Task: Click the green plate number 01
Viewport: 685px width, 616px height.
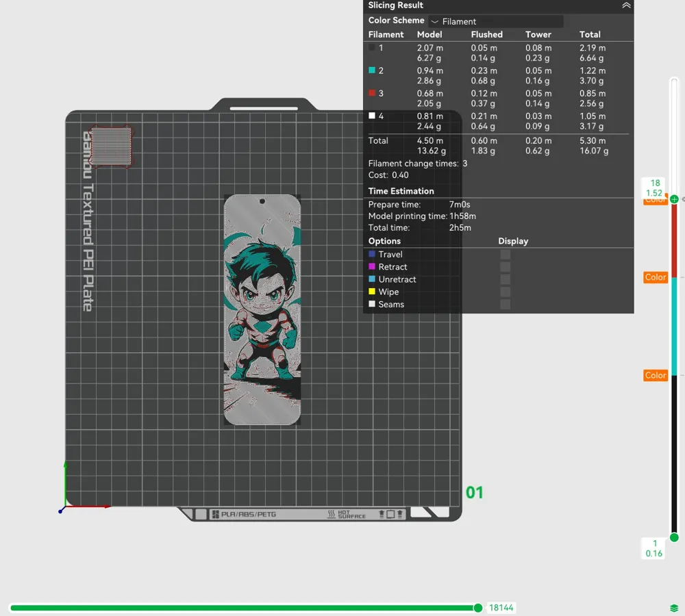Action: click(475, 492)
